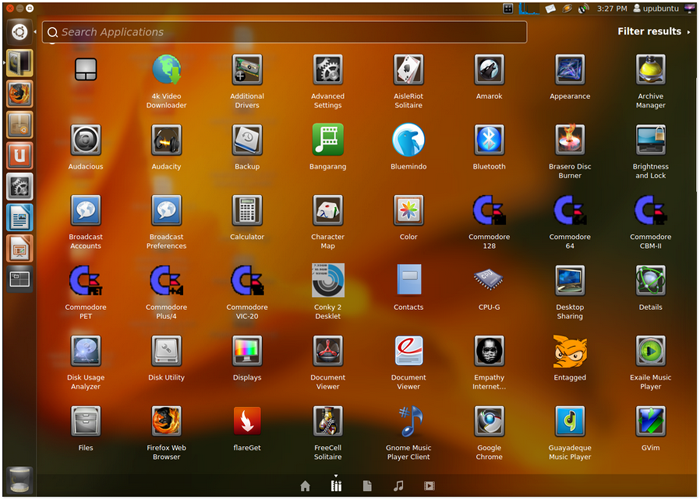Open Entagged tag editor

(570, 352)
